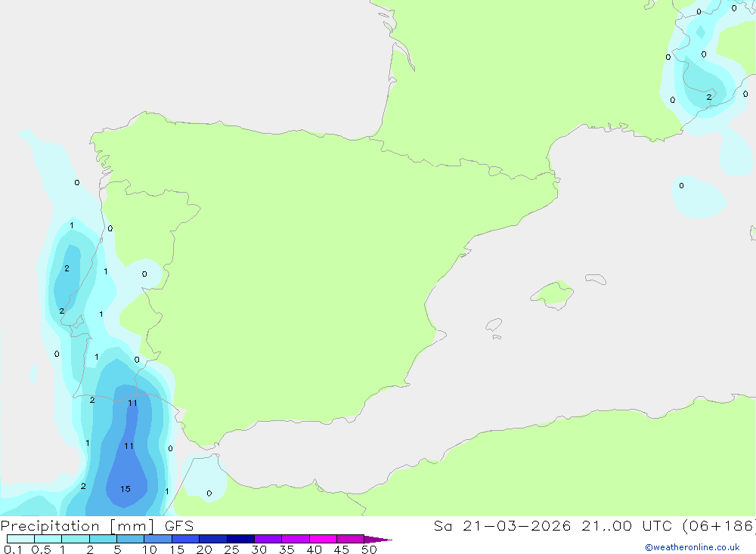Screen dimensions: 756x554
Task: Click Mallorca island on the map
Action: (x=553, y=294)
